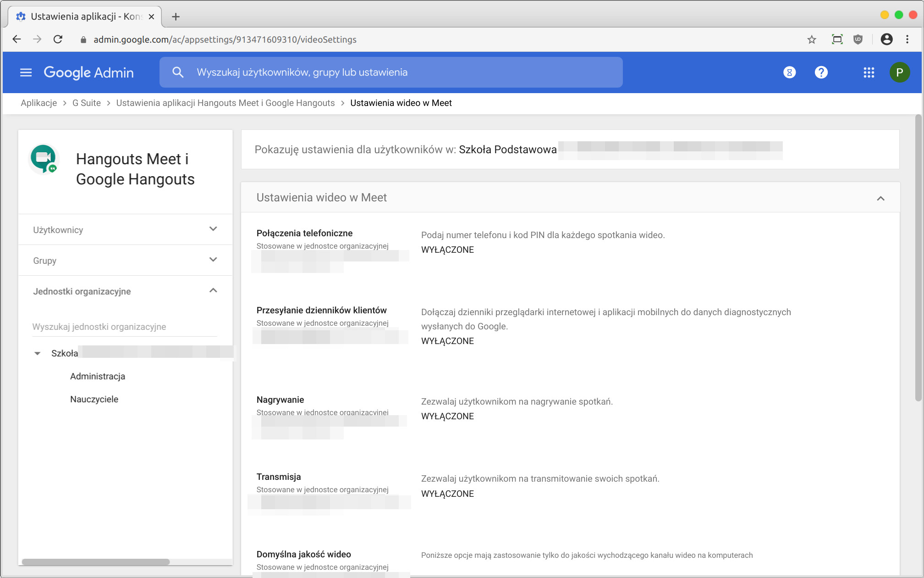This screenshot has width=924, height=578.
Task: Go forward in browser history
Action: [x=38, y=39]
